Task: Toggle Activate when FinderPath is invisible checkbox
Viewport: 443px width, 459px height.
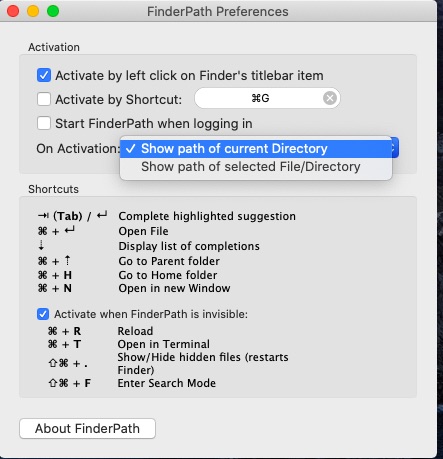Action: (43, 314)
